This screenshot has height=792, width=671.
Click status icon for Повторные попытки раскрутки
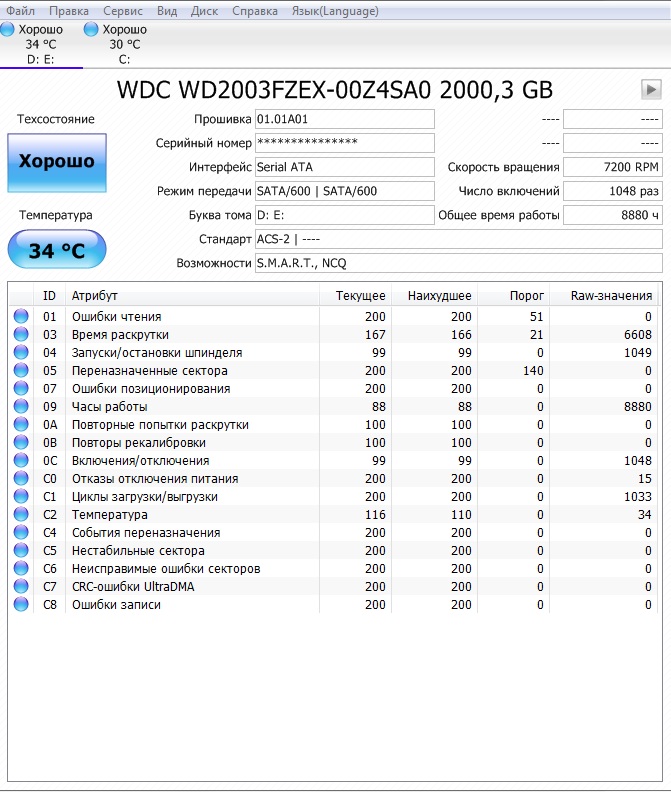pos(21,424)
